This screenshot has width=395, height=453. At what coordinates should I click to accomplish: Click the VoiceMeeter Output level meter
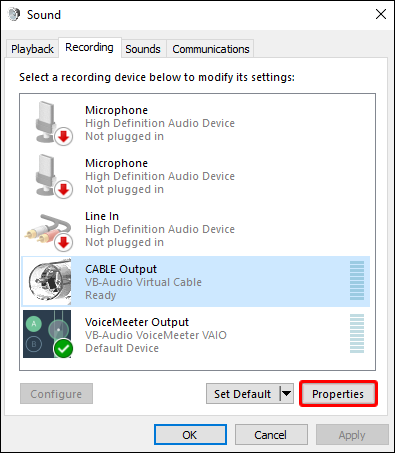(357, 333)
